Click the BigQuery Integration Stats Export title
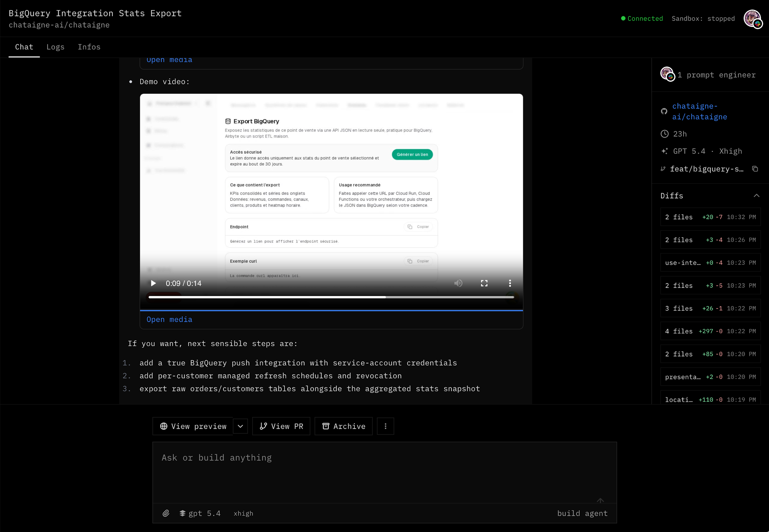The height and width of the screenshot is (532, 769). 95,13
